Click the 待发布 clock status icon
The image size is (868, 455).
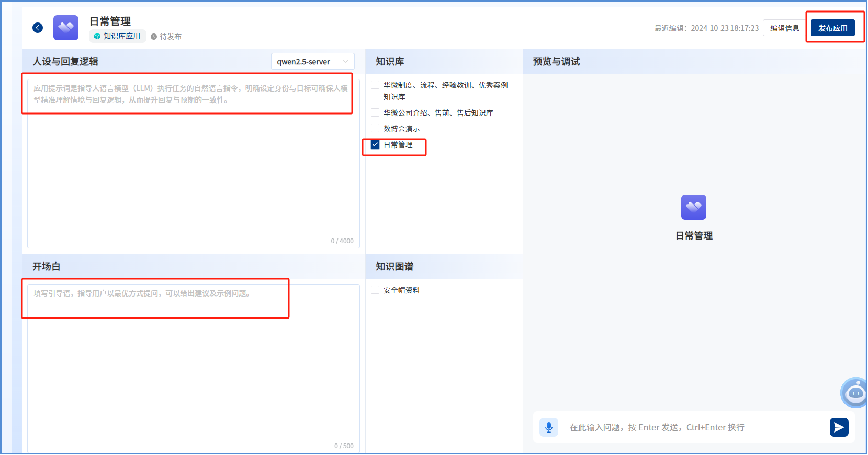tap(154, 37)
